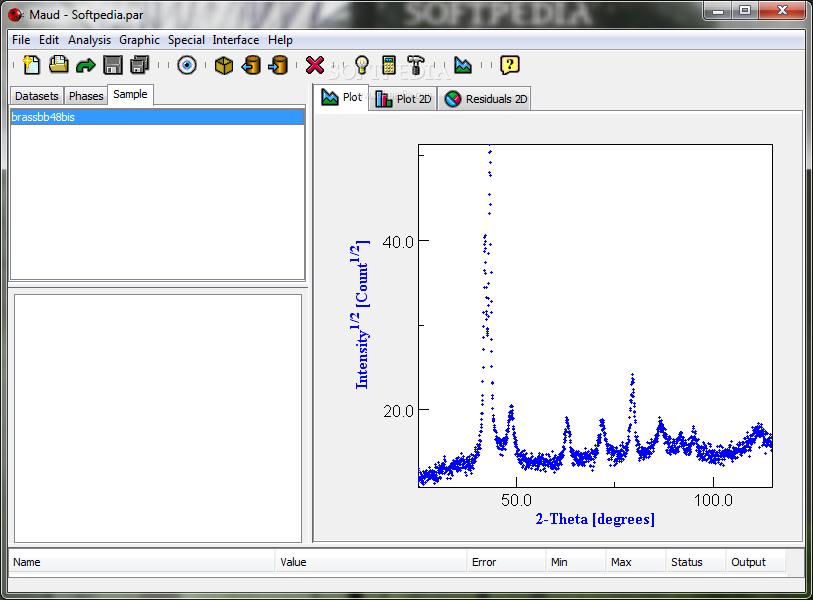
Task: Click the 50.0 x-axis tick value
Action: (x=516, y=500)
